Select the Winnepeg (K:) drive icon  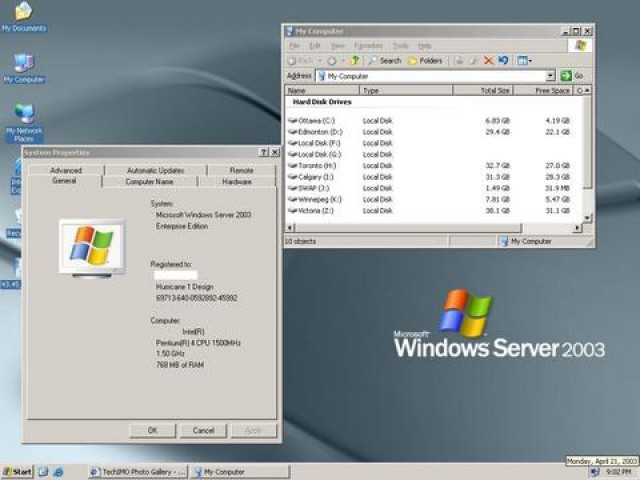[292, 199]
